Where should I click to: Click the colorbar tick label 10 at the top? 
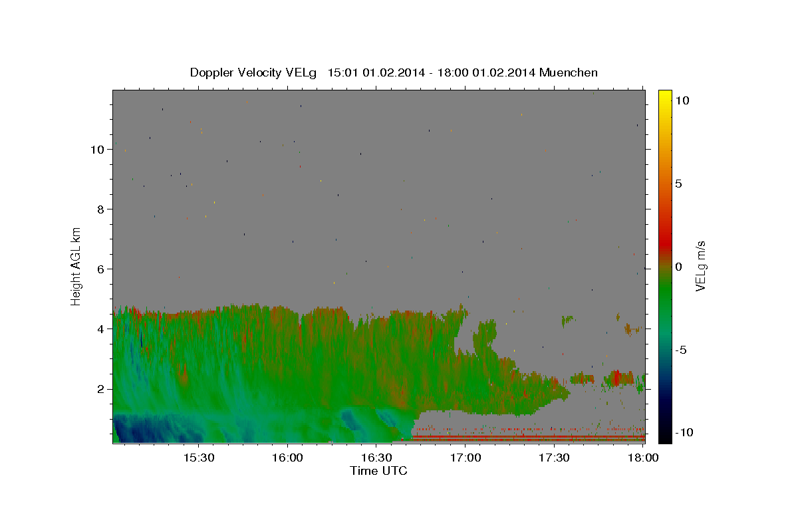point(682,100)
